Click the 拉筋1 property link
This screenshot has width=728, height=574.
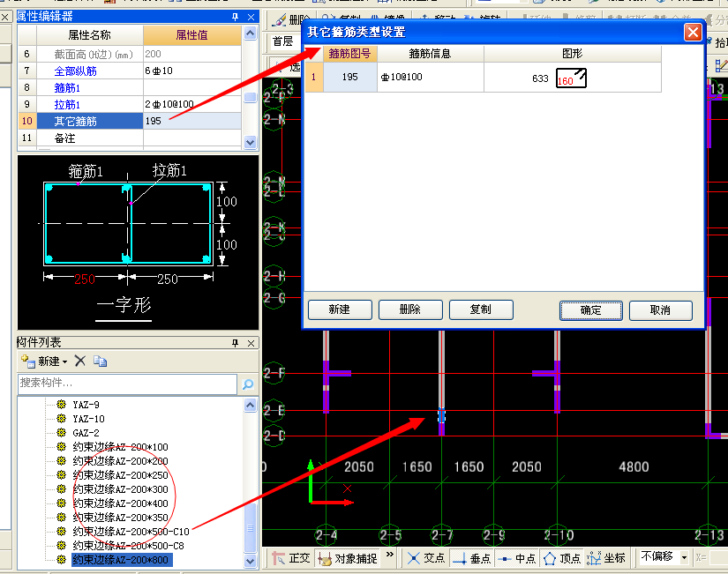[x=67, y=104]
